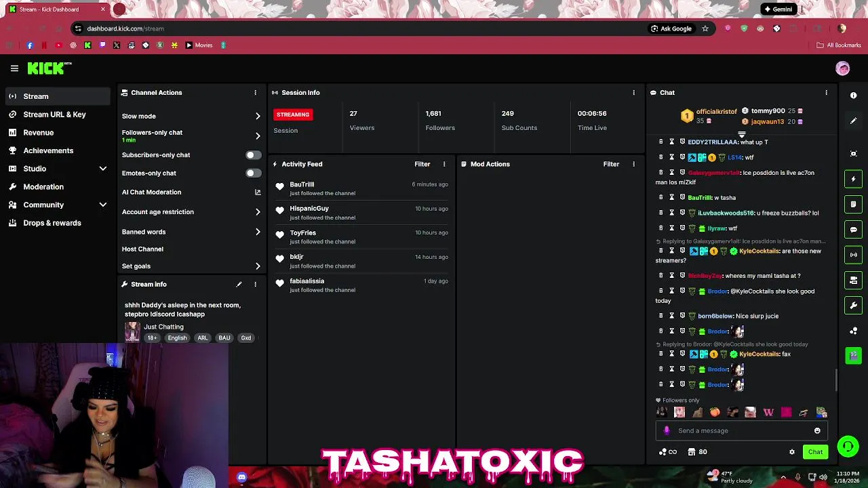Click the shop icon showing 80
Screen dimensions: 868x488
697,452
